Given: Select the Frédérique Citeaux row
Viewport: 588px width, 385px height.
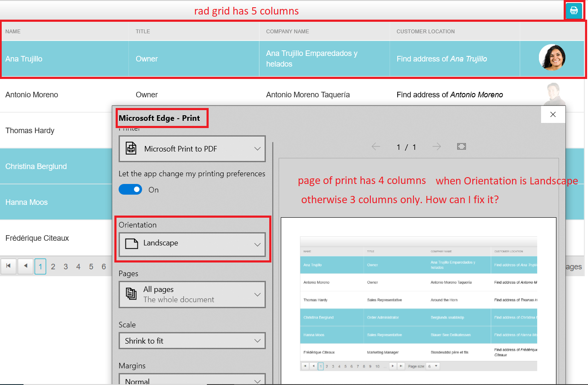Looking at the screenshot, I should click(x=56, y=238).
